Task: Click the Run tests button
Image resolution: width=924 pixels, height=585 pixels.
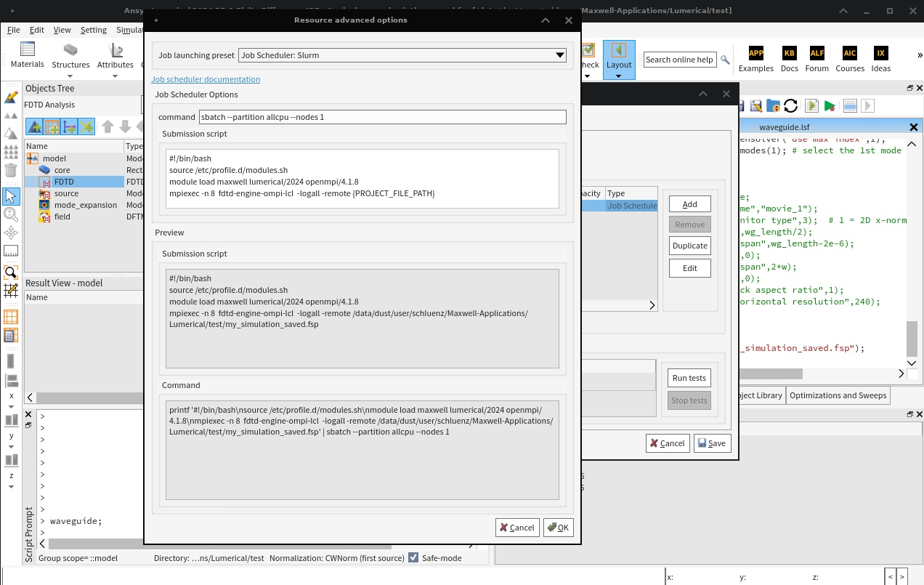Action: [689, 378]
